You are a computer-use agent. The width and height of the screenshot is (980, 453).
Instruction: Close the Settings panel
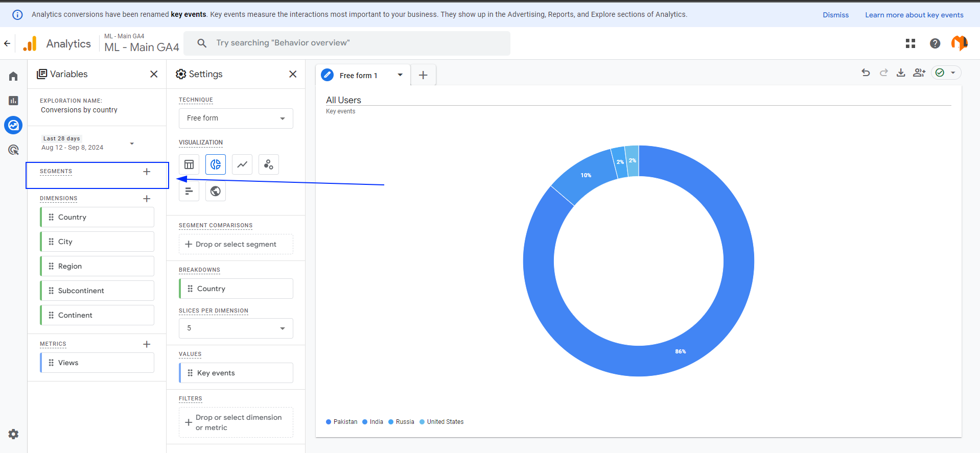pyautogui.click(x=293, y=74)
